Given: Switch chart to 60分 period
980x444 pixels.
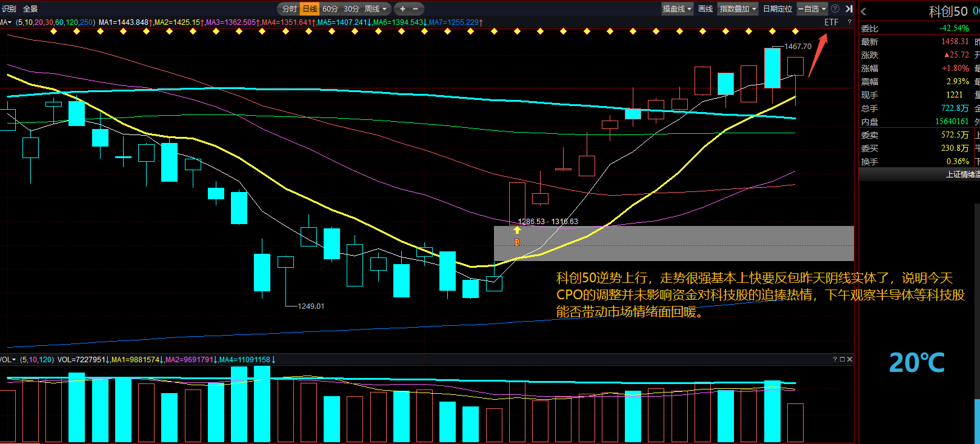Looking at the screenshot, I should [330, 9].
